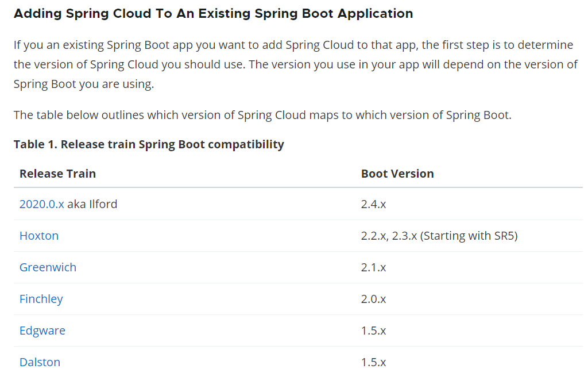Click the Hoxton boot version cell text

click(439, 236)
